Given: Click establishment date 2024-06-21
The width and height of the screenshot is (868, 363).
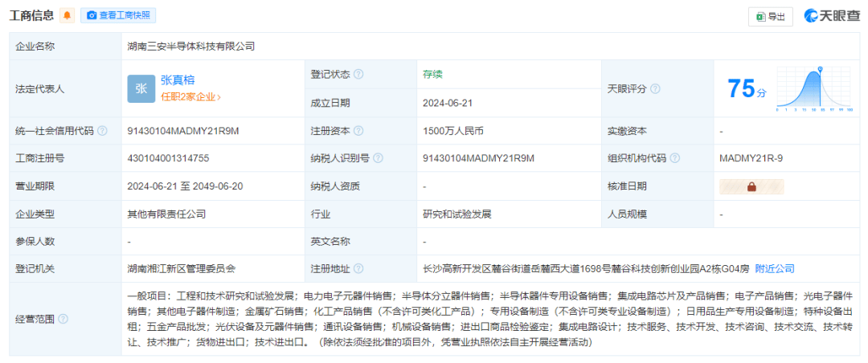Looking at the screenshot, I should (448, 103).
